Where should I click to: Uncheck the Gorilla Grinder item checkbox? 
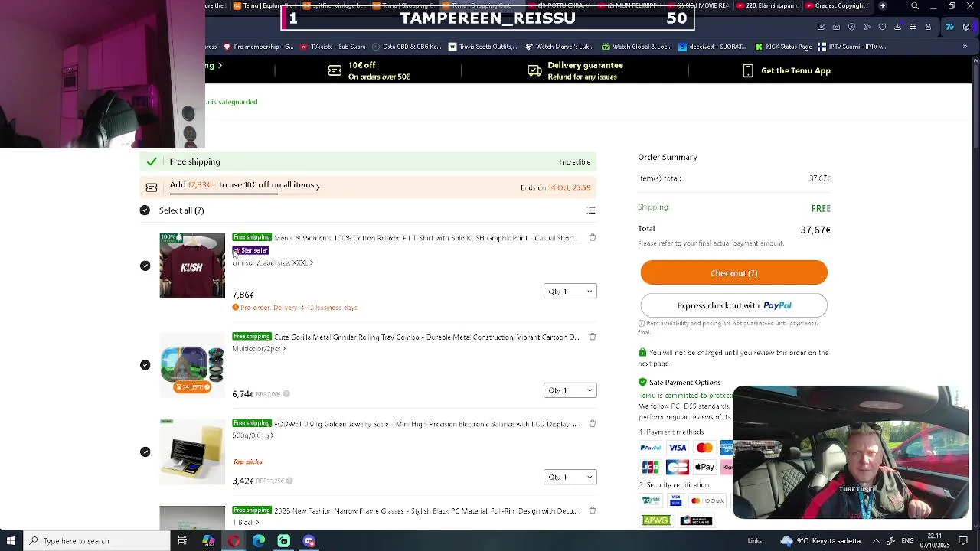click(x=145, y=365)
